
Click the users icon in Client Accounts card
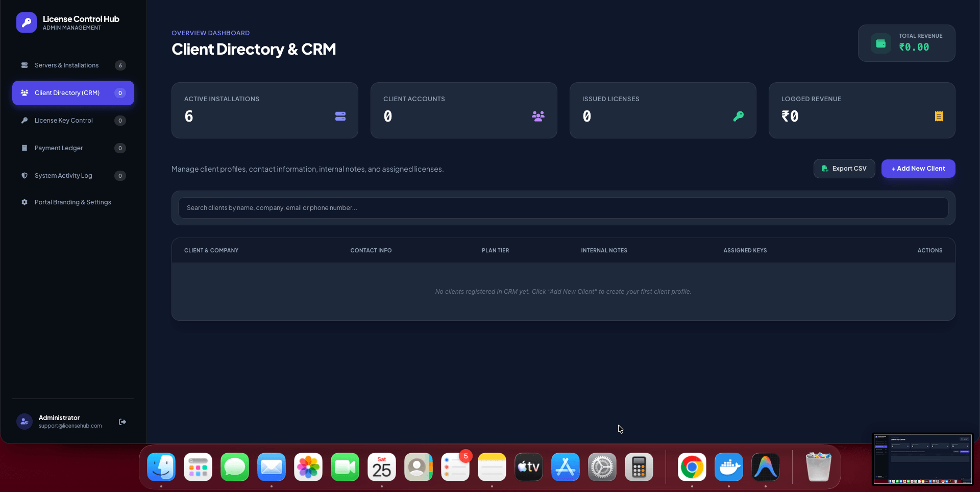pyautogui.click(x=538, y=116)
